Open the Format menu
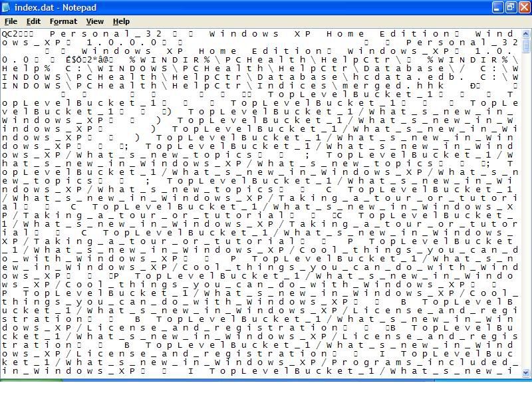Viewport: 532px width, 399px height. point(63,21)
